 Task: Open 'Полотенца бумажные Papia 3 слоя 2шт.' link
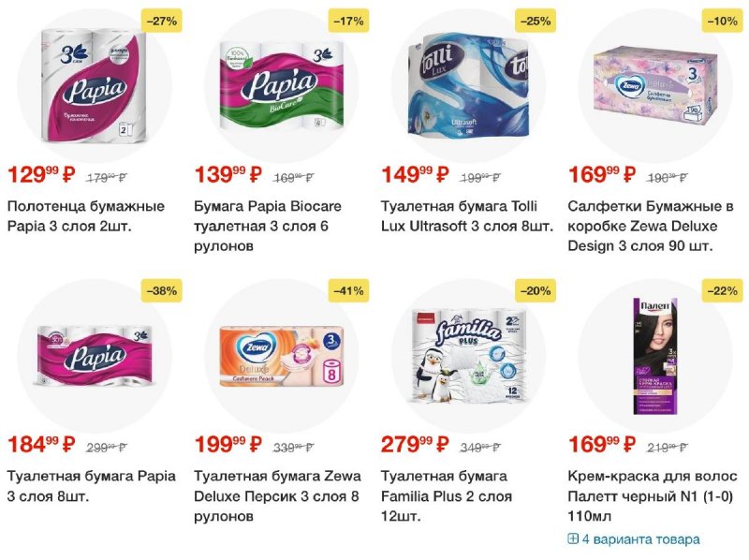[86, 216]
